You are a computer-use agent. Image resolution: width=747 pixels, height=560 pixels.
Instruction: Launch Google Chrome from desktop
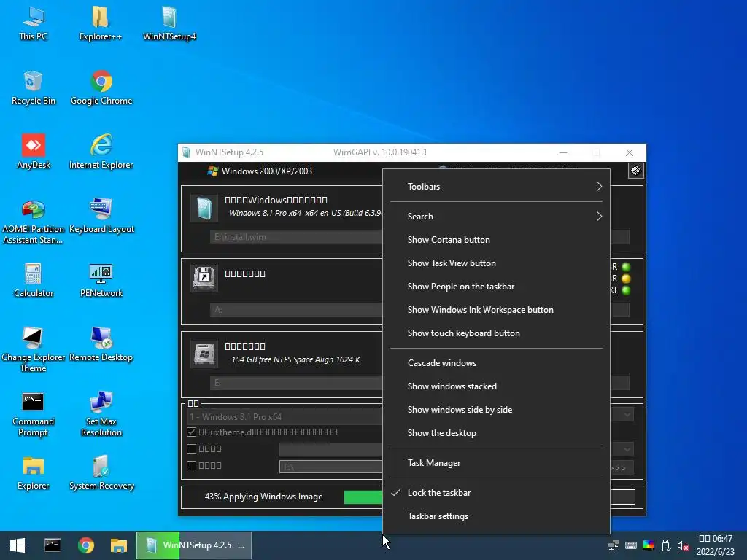click(101, 88)
